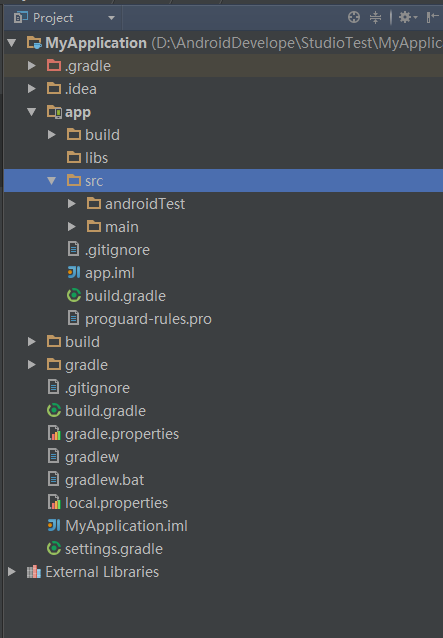
Task: Click the scroll from source target icon
Action: tap(354, 17)
